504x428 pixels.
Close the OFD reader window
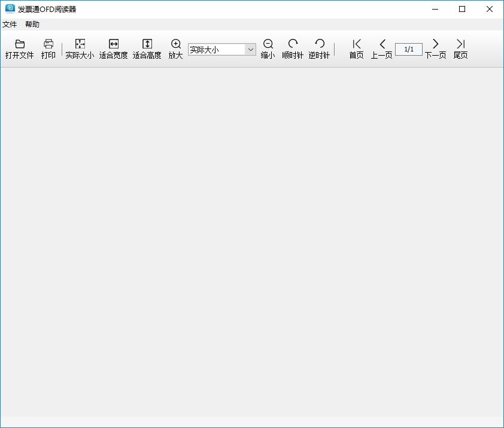click(x=490, y=9)
